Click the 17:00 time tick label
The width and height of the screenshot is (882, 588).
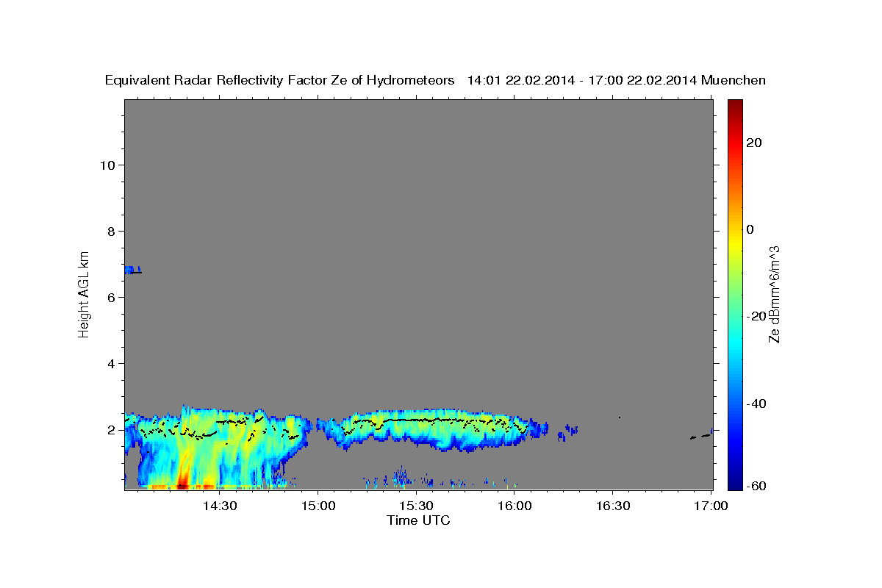coord(711,506)
